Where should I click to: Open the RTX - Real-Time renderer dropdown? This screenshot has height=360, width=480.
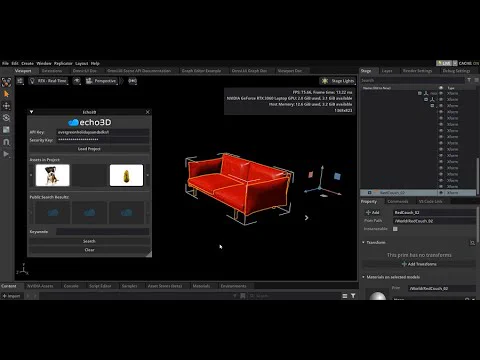(48, 81)
